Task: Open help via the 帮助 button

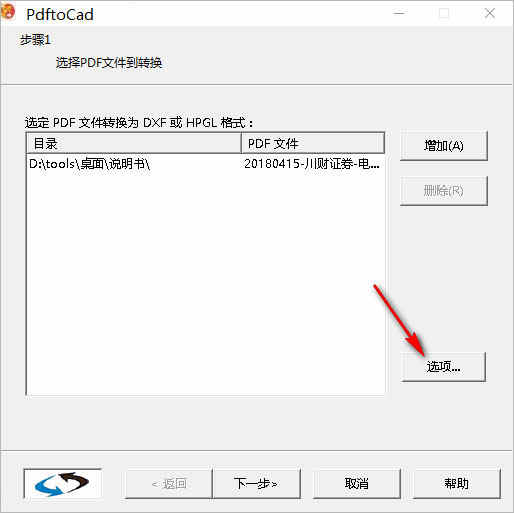Action: point(456,483)
